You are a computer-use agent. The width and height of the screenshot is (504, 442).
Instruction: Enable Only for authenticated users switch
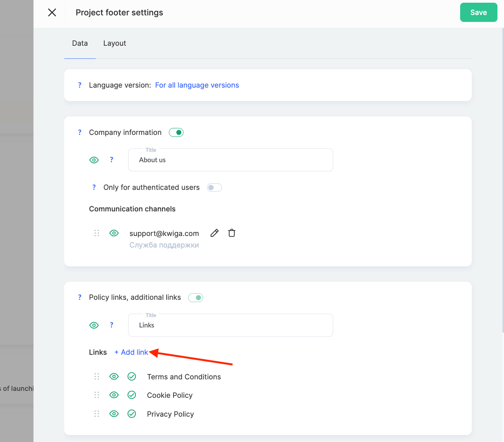(214, 188)
